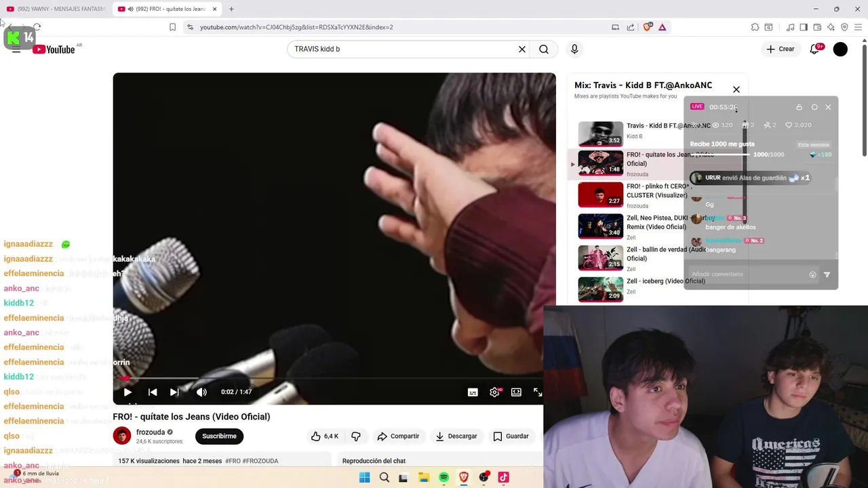Open frozouda channel avatar
Viewport: 868px width, 488px height.
coord(122,436)
